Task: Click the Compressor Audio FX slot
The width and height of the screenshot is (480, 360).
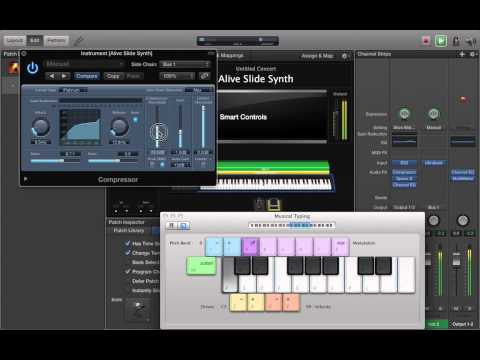Action: click(404, 172)
